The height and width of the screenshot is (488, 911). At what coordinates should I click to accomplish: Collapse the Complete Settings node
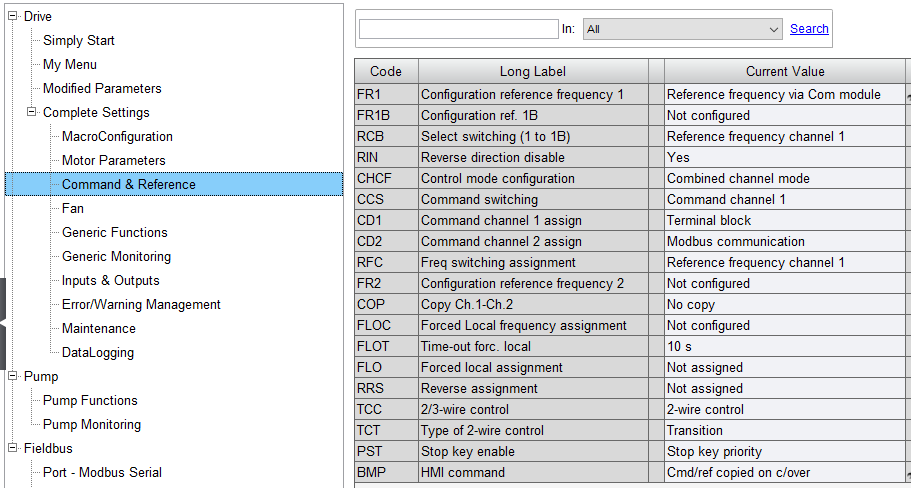point(32,112)
